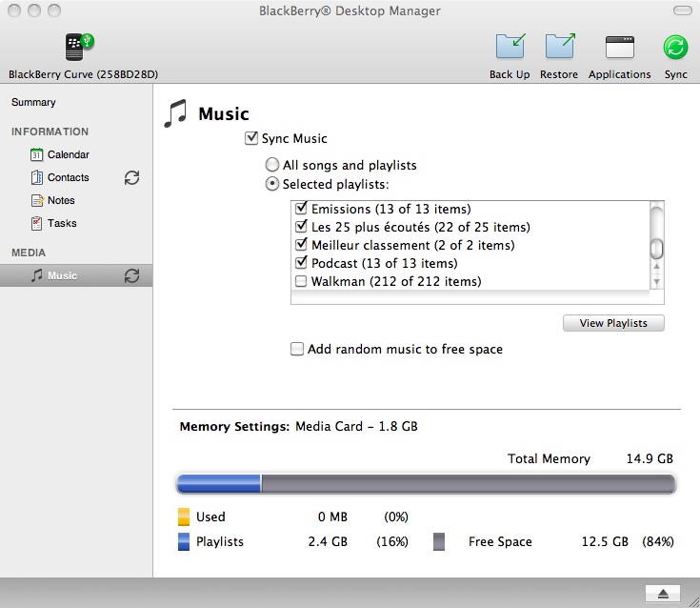Viewport: 700px width, 608px height.
Task: Select Tasks in the sidebar
Action: [x=62, y=223]
